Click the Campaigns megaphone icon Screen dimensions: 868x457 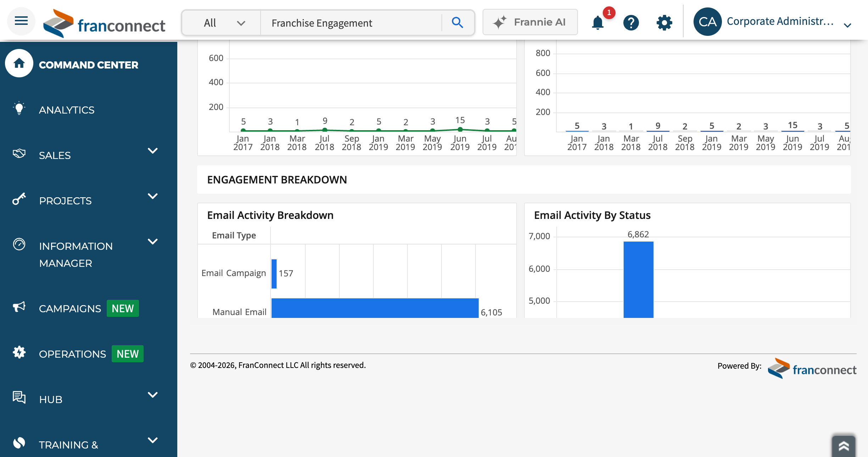coord(19,307)
